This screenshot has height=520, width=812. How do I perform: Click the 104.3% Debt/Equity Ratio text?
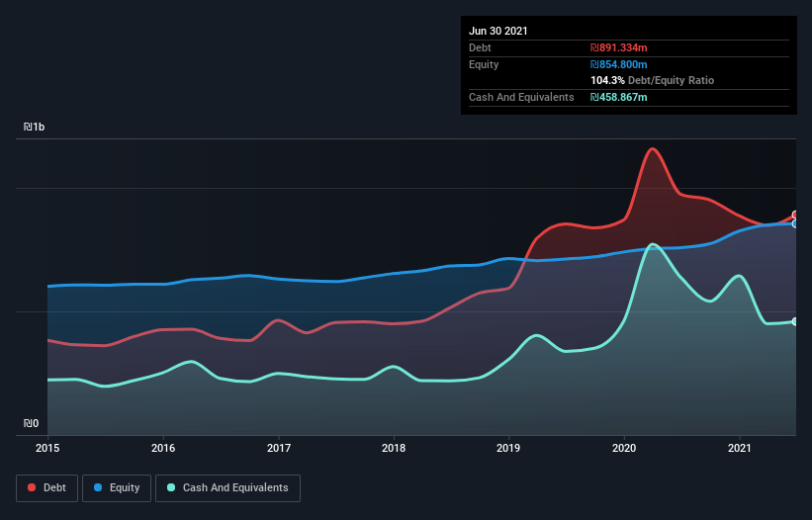click(x=653, y=81)
